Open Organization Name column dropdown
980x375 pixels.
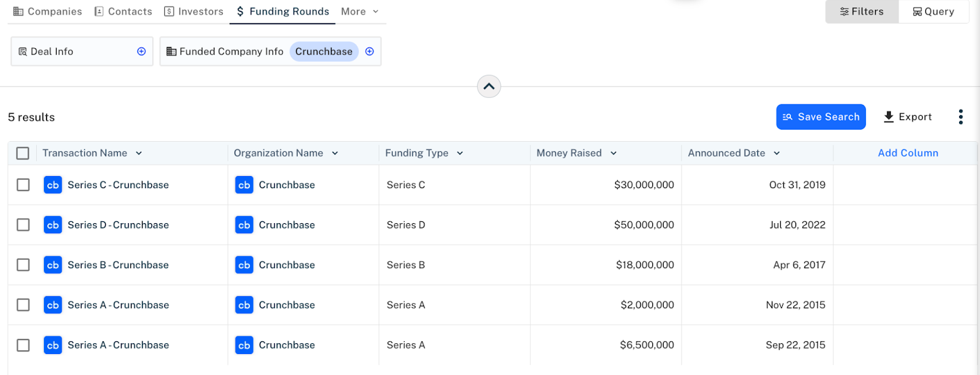click(x=335, y=153)
